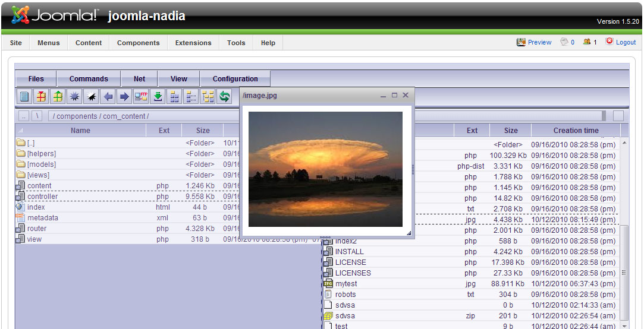Switch to tree view using the toolbar icon
This screenshot has height=329, width=644.
coord(208,96)
